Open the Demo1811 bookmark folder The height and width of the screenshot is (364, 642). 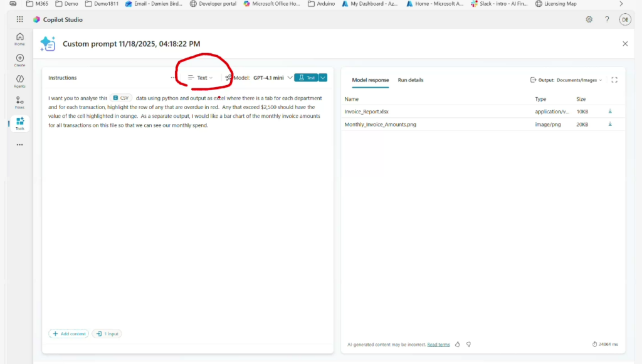pos(102,4)
